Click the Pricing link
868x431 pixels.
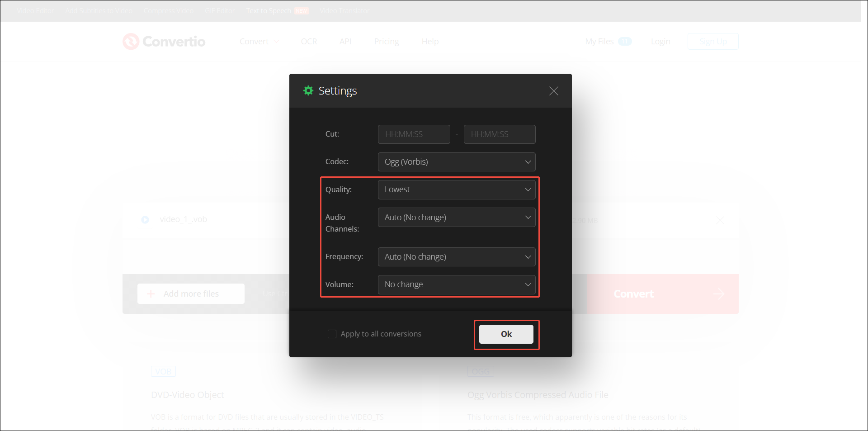point(386,41)
